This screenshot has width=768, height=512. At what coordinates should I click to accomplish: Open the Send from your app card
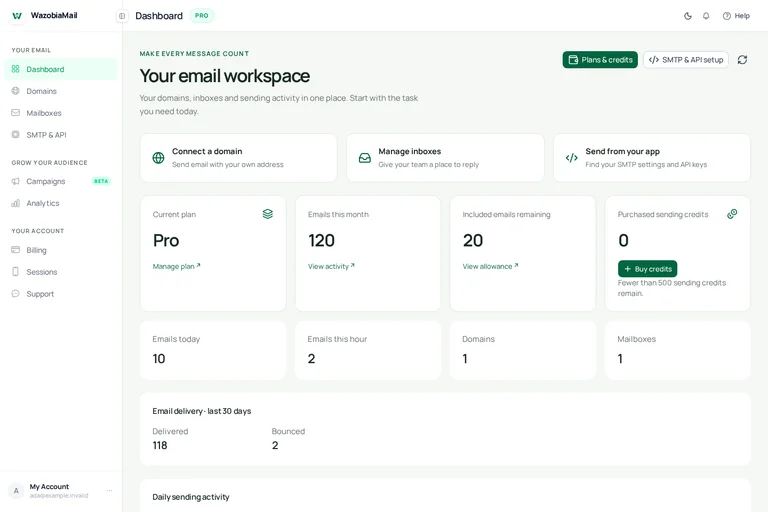pos(652,158)
